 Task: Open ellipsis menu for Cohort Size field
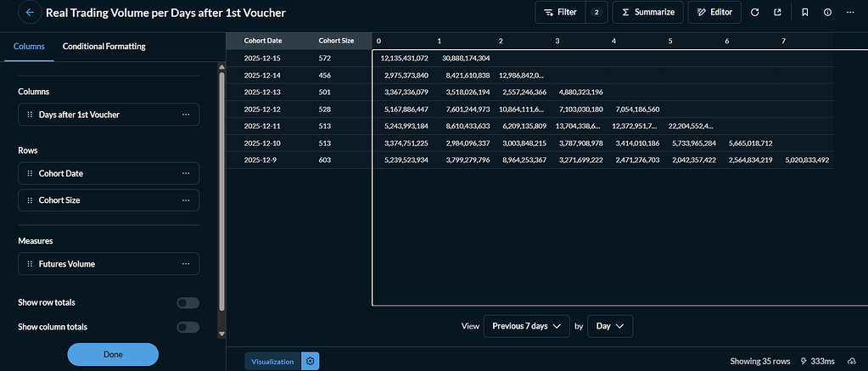[186, 200]
